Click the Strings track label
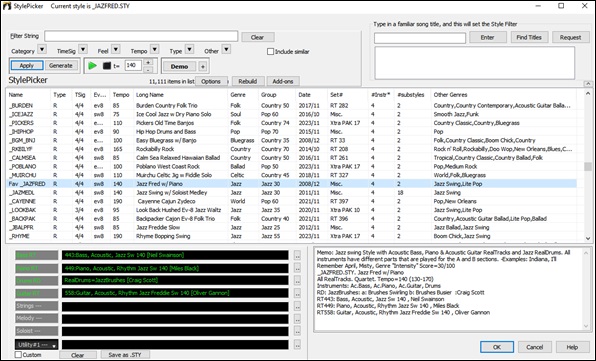Image resolution: width=596 pixels, height=361 pixels. tap(36, 306)
